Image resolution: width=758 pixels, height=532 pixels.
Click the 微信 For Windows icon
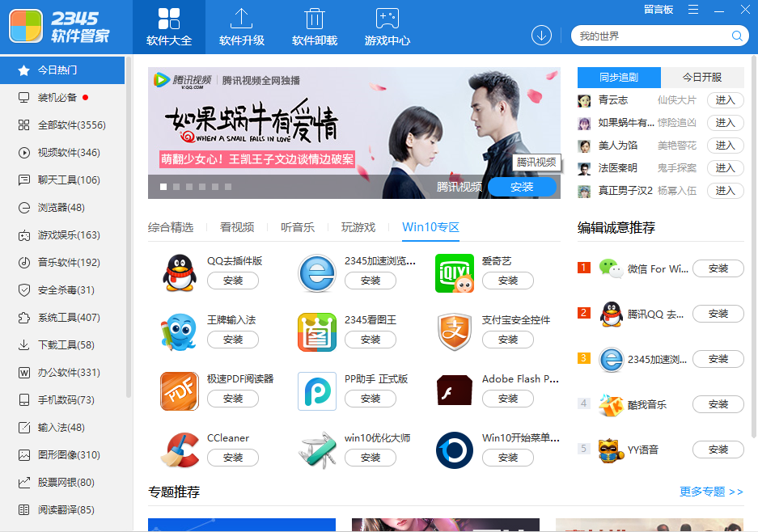[611, 268]
